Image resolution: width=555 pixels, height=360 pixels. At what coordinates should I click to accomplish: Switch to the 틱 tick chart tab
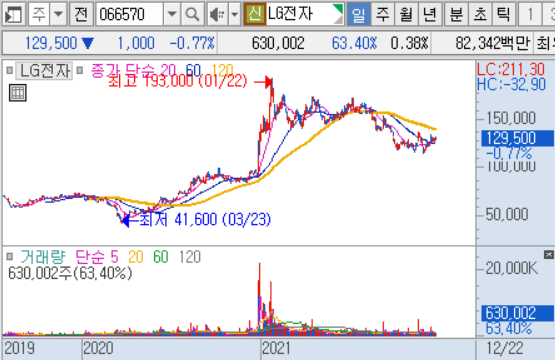(504, 15)
